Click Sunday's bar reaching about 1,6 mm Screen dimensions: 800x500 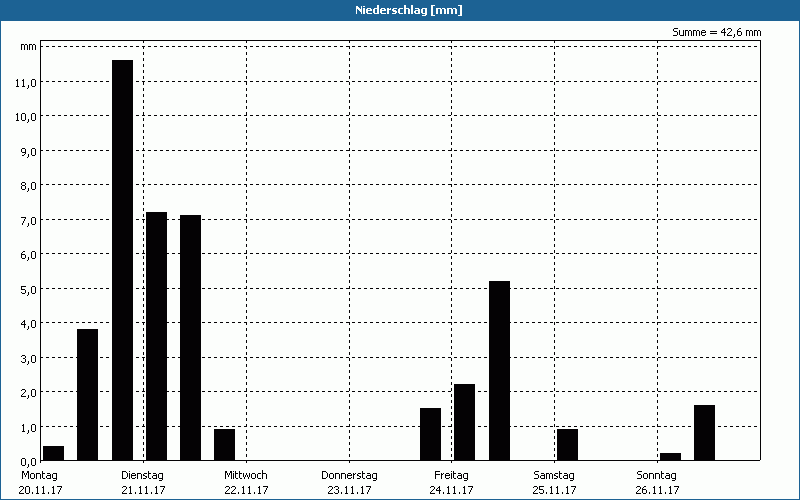pyautogui.click(x=705, y=433)
